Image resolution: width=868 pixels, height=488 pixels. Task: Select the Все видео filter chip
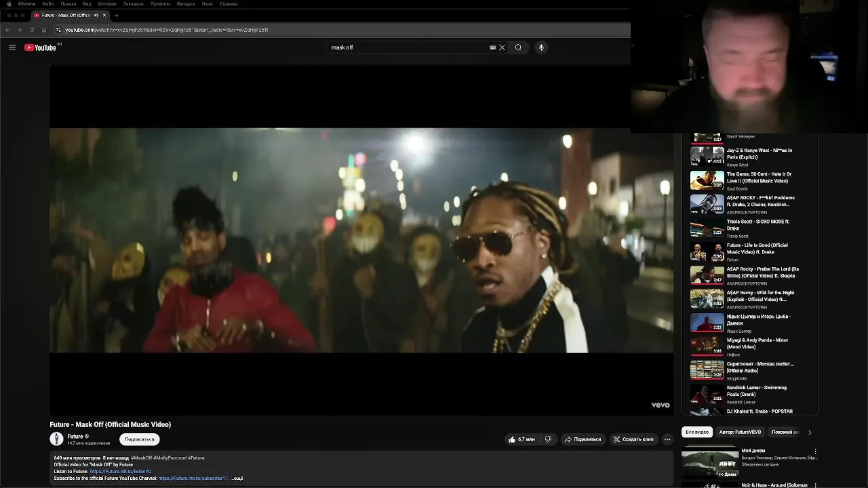click(697, 432)
